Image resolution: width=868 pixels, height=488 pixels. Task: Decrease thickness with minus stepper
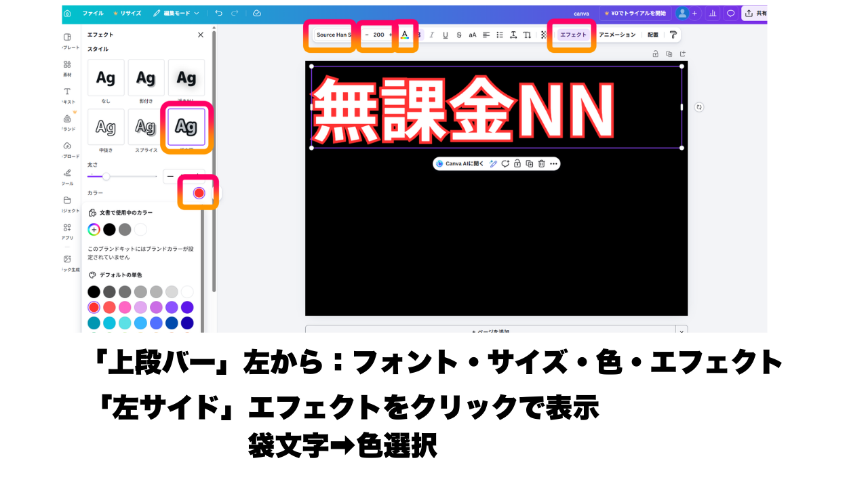pyautogui.click(x=170, y=176)
